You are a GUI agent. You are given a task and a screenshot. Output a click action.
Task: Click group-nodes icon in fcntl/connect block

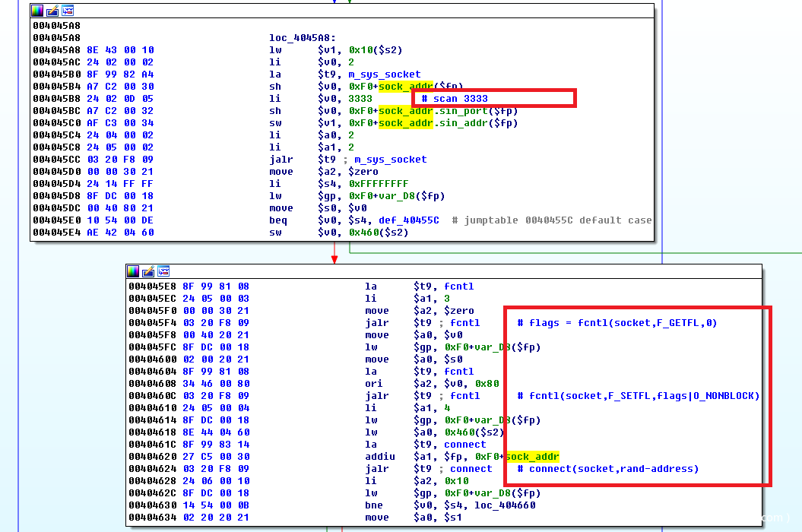(x=163, y=271)
